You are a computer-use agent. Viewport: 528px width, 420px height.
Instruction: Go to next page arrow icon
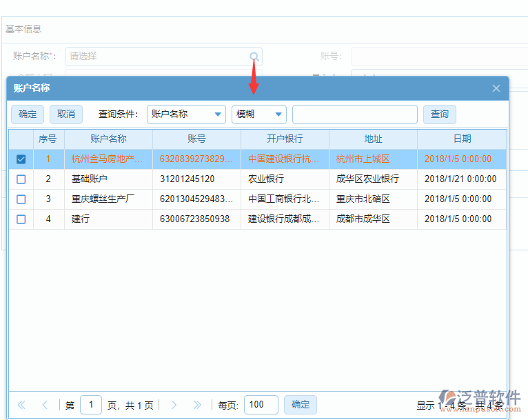point(174,405)
